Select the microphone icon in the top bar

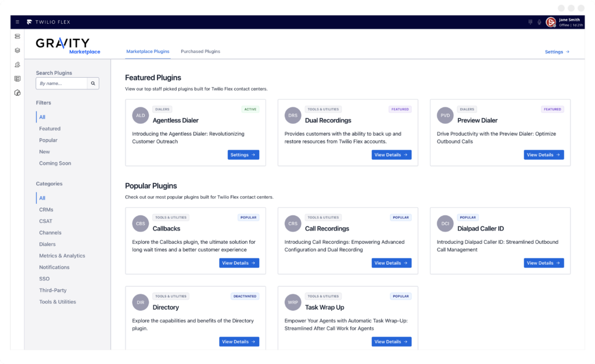coord(540,21)
